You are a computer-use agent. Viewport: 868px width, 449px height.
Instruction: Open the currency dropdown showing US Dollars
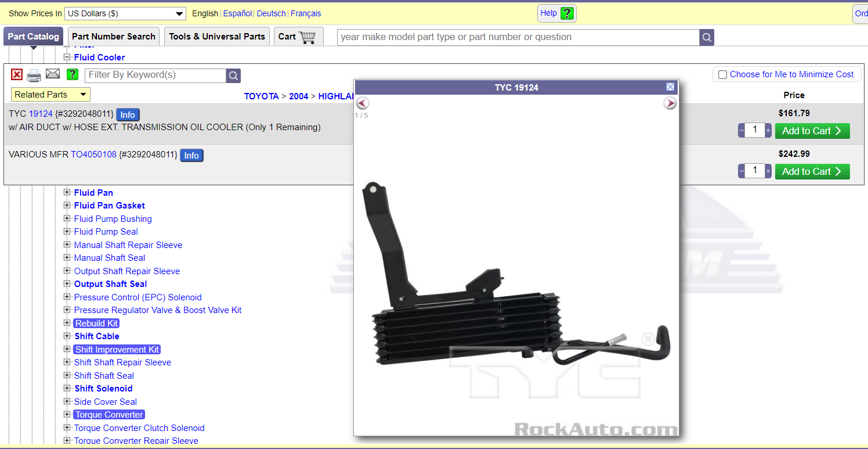point(125,13)
